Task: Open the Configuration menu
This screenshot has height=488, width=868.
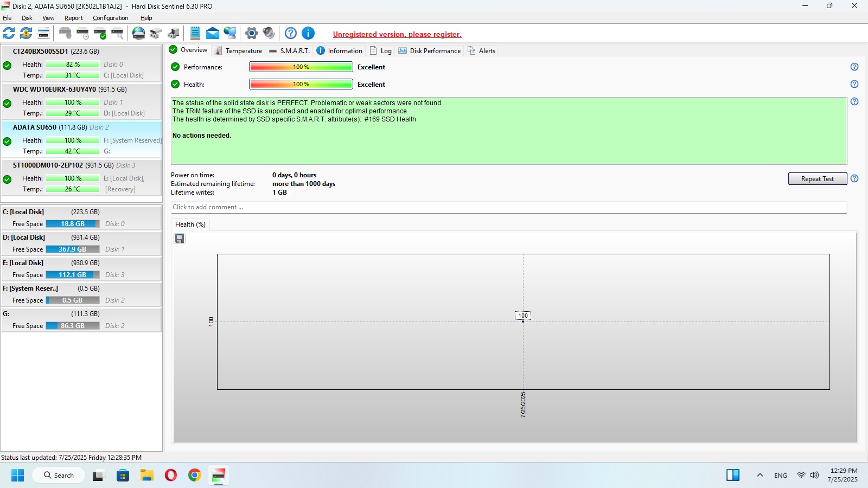Action: (111, 18)
